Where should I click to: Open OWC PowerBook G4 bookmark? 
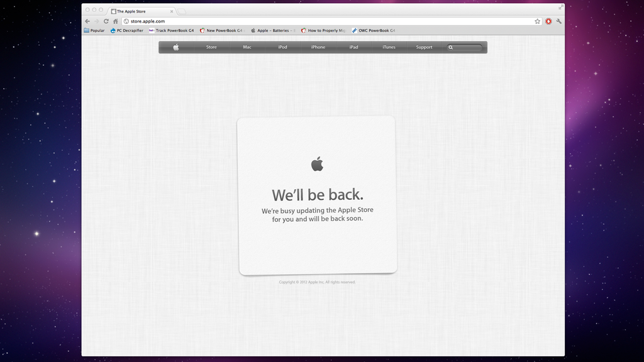tap(374, 30)
